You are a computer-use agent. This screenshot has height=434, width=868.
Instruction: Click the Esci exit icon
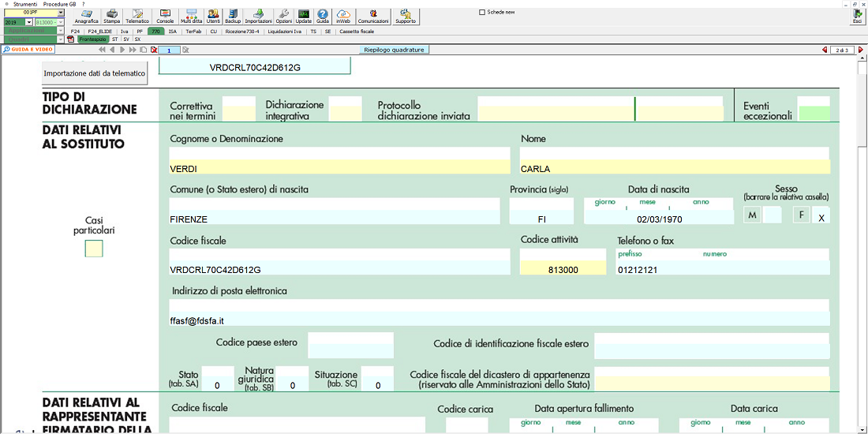click(x=857, y=16)
